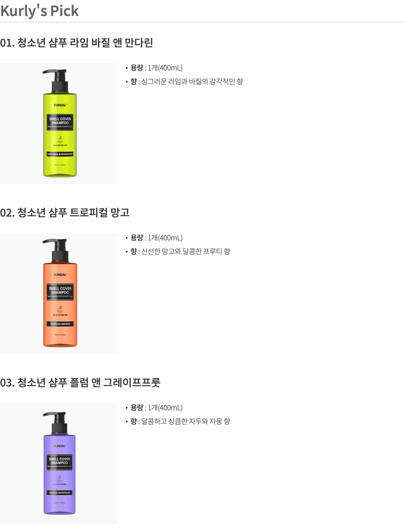Image resolution: width=404 pixels, height=532 pixels.
Task: Click the Kurly's Pick heading
Action: click(x=40, y=11)
